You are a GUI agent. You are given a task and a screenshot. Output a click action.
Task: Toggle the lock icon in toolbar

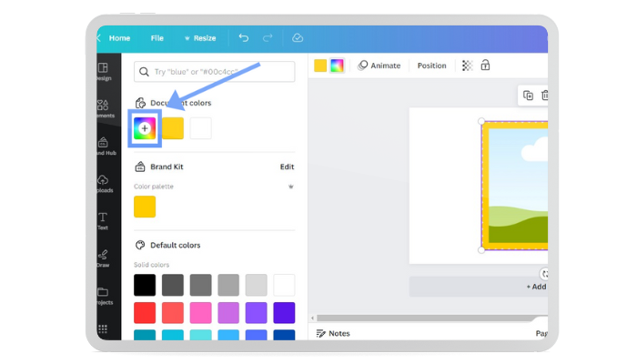[x=485, y=65]
